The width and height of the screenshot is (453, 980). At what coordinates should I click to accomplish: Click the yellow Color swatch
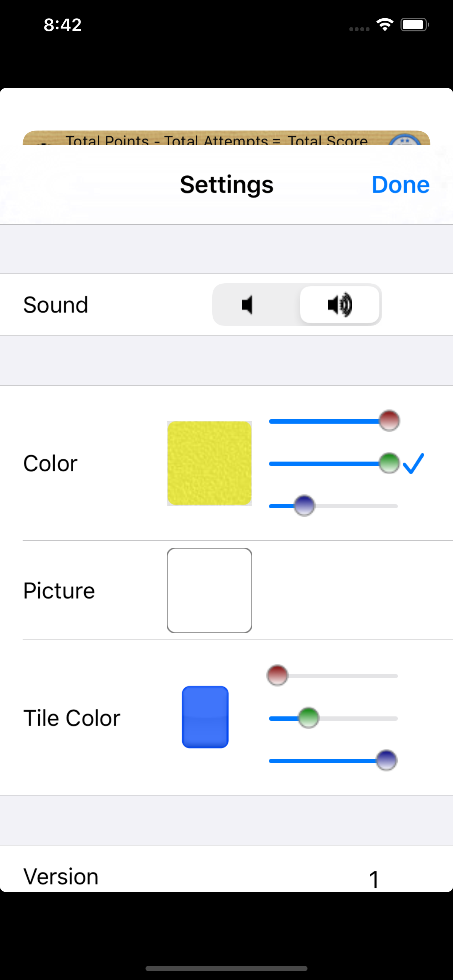[x=209, y=463]
